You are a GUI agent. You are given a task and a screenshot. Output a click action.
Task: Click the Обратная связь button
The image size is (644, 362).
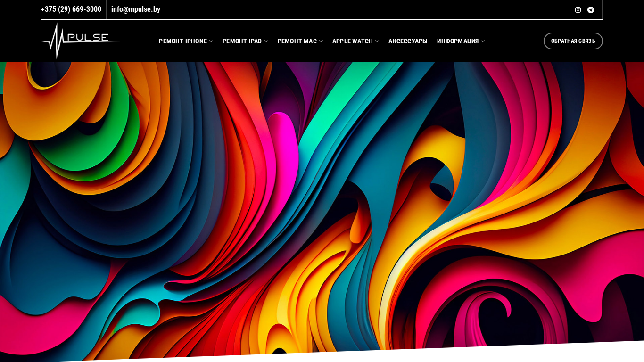(573, 41)
